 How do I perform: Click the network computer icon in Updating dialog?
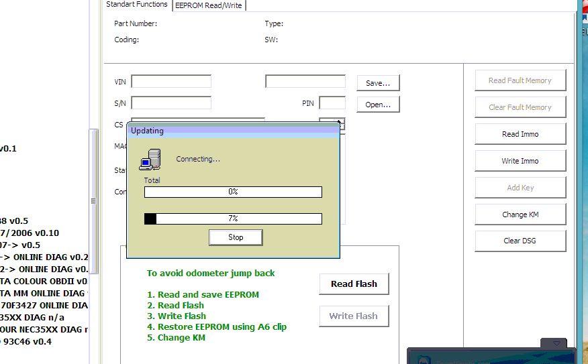(x=150, y=160)
